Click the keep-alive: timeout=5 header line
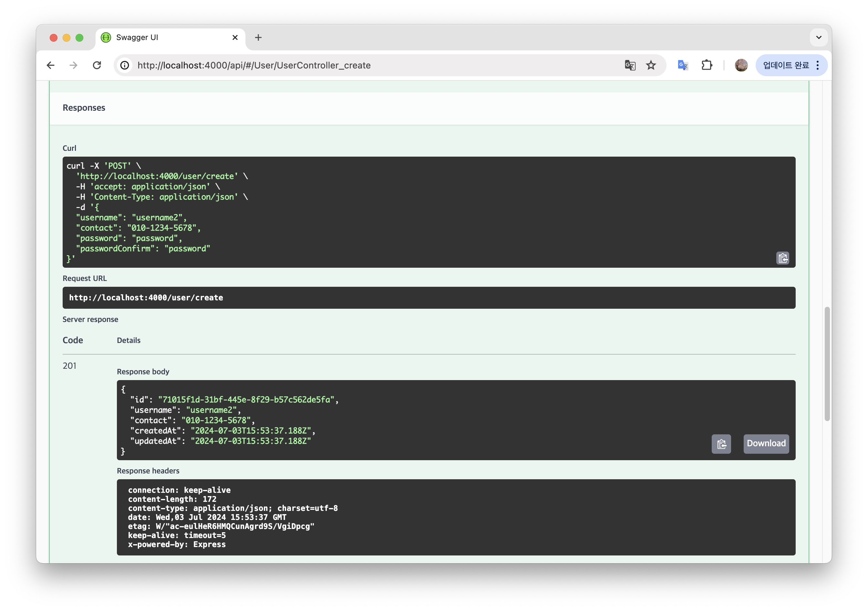 point(177,535)
